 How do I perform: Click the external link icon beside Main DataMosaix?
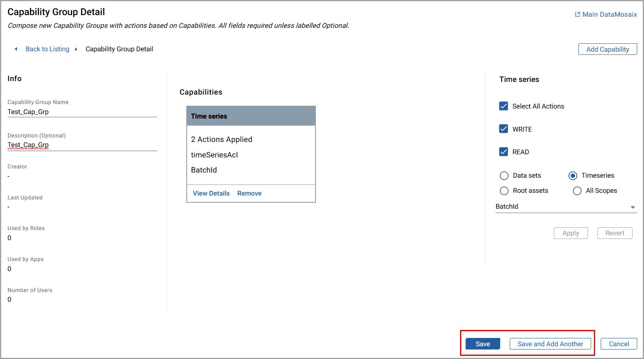click(577, 14)
